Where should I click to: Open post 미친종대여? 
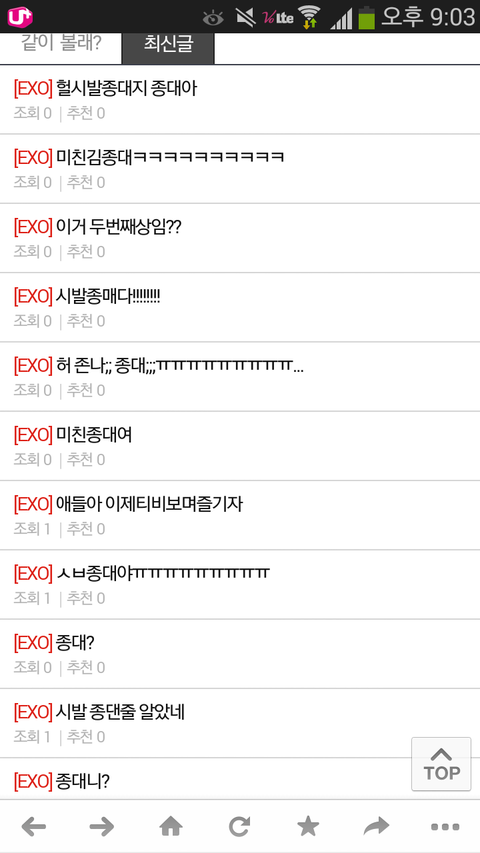[x=240, y=446]
